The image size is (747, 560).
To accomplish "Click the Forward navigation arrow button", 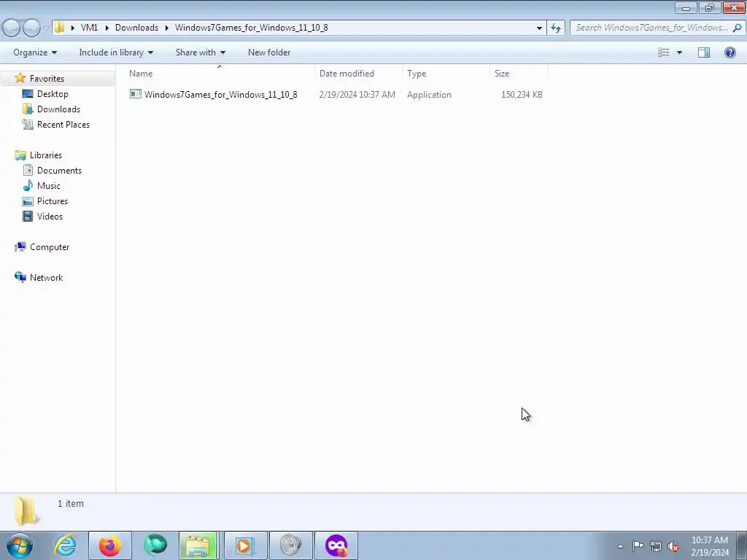I will coord(31,28).
